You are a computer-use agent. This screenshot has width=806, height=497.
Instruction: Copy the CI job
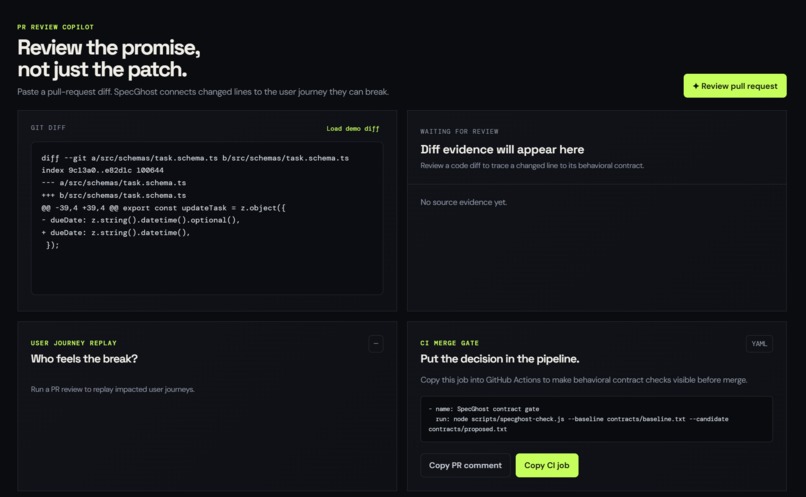546,465
